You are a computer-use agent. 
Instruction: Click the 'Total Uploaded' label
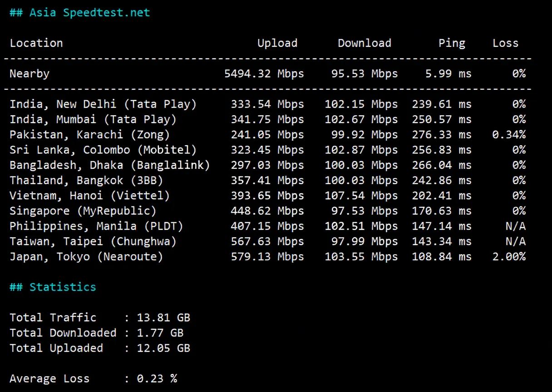point(56,348)
